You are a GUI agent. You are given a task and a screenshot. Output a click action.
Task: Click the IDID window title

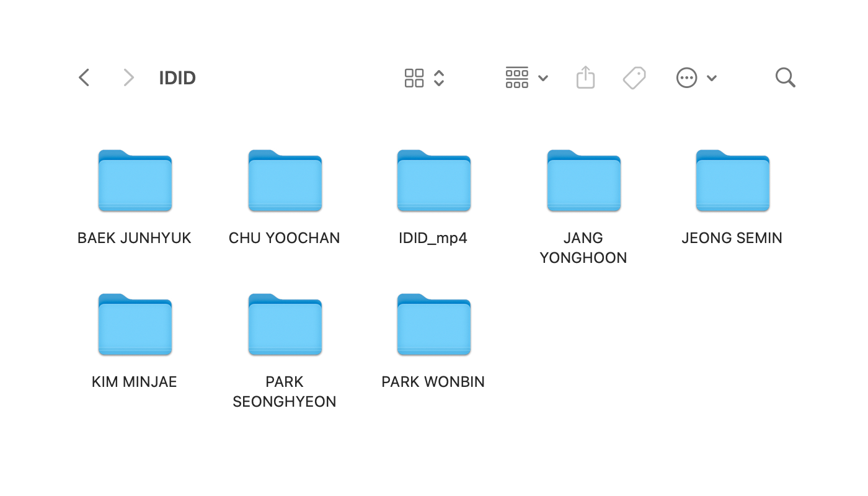pyautogui.click(x=177, y=78)
